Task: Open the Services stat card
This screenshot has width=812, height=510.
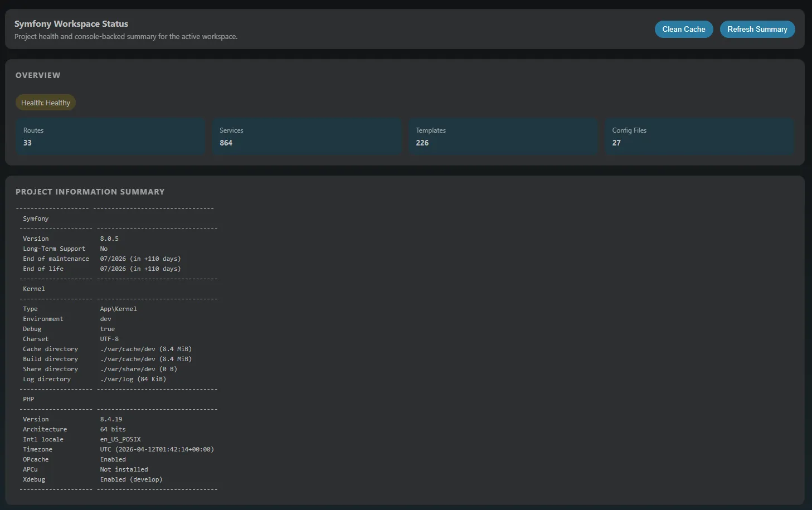Action: pos(307,137)
